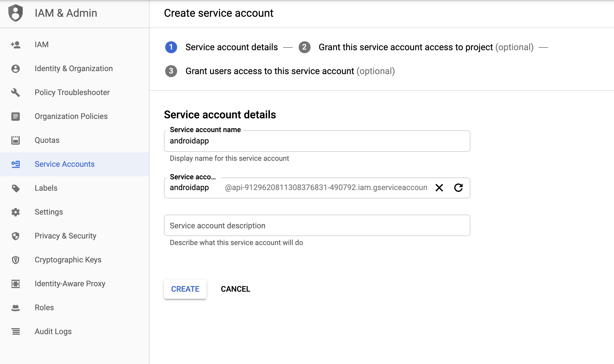Viewport: 614px width, 364px height.
Task: Click the Service account name field
Action: pyautogui.click(x=317, y=141)
